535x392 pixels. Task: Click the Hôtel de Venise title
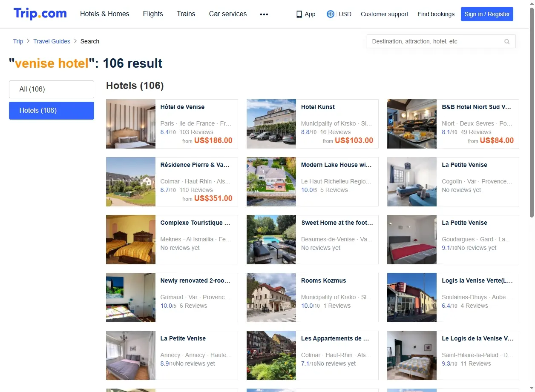[x=182, y=107]
